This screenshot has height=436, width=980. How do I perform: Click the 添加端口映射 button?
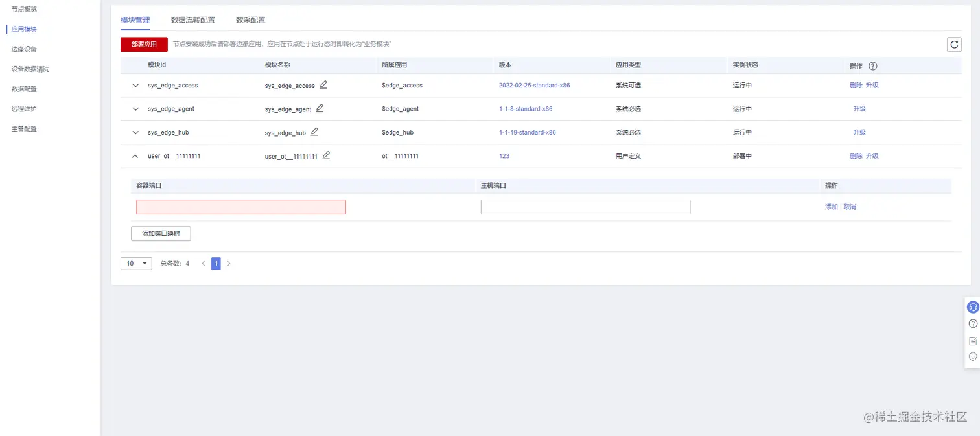[x=161, y=233]
